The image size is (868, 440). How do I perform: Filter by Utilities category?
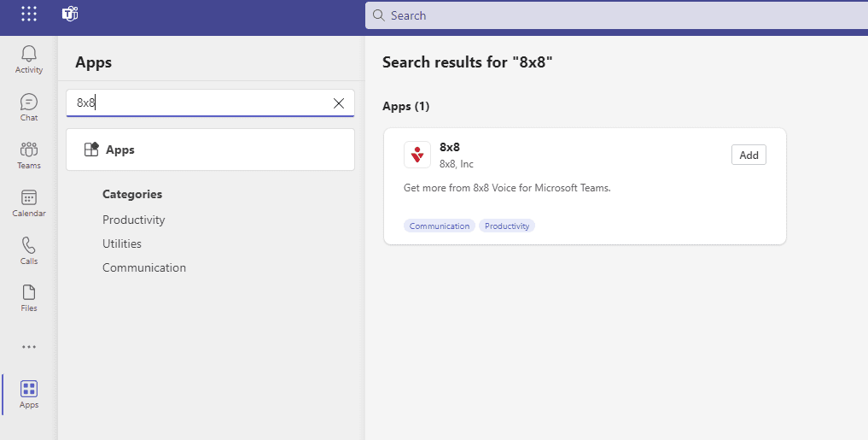tap(122, 243)
